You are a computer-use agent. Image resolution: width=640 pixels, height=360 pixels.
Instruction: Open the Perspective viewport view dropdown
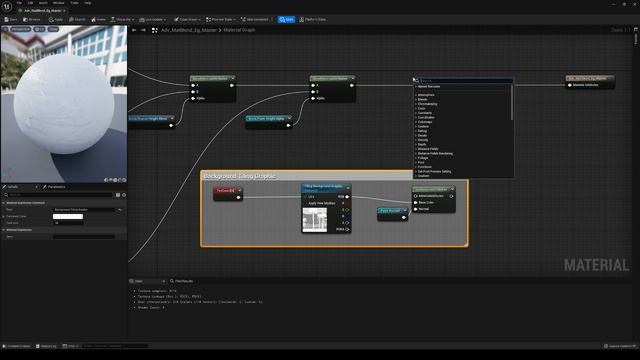click(20, 29)
